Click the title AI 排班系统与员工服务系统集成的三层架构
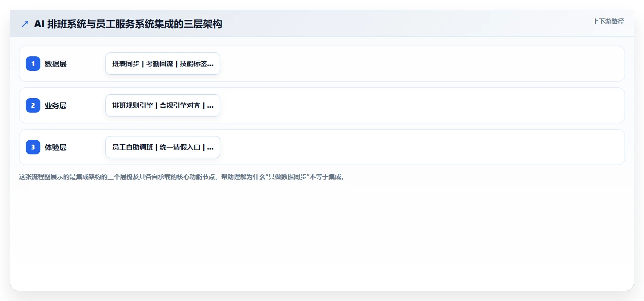Viewport: 644px width, 301px height. (128, 24)
